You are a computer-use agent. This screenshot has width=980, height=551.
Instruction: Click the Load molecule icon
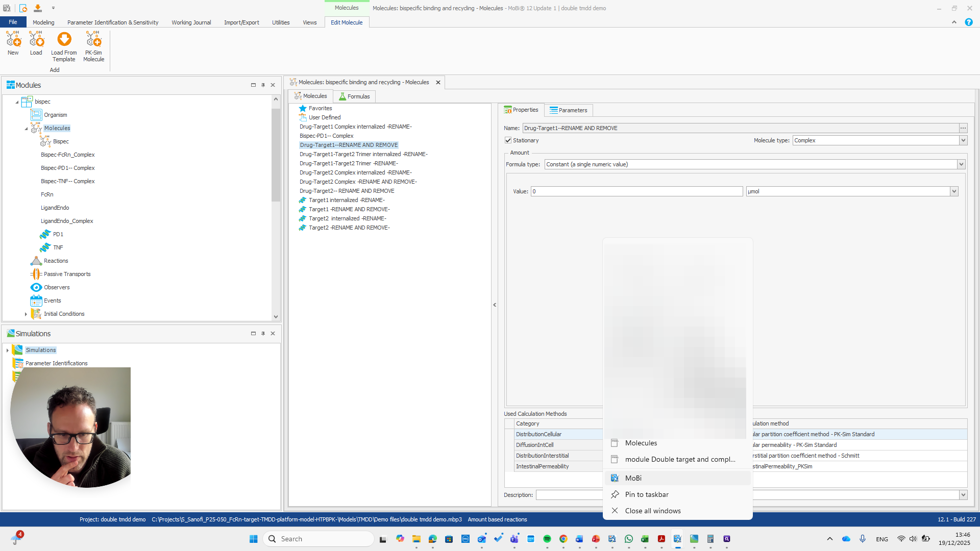tap(36, 40)
